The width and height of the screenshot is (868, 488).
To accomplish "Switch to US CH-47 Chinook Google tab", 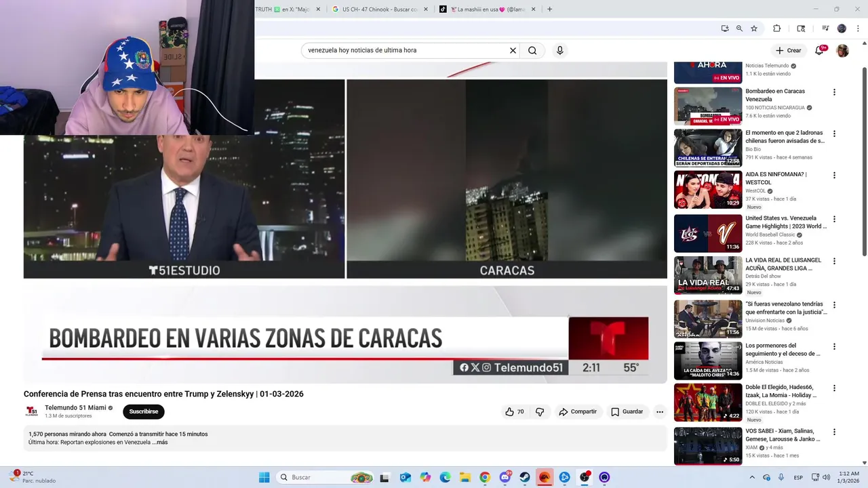I will pyautogui.click(x=380, y=9).
